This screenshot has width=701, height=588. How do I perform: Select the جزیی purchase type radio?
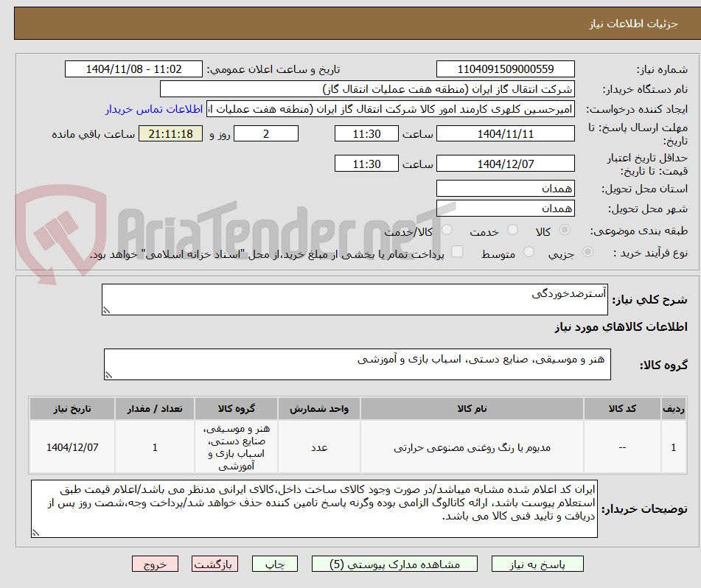[588, 252]
